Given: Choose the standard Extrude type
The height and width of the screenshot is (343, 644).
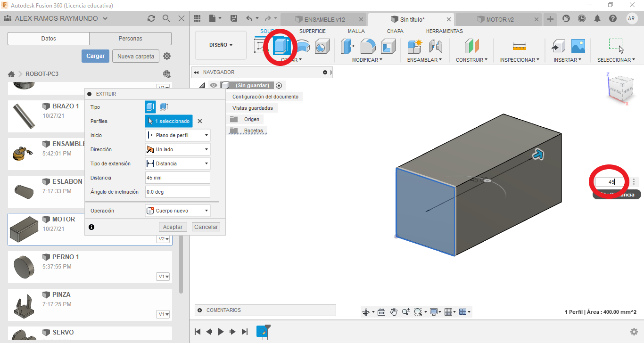Looking at the screenshot, I should (150, 107).
